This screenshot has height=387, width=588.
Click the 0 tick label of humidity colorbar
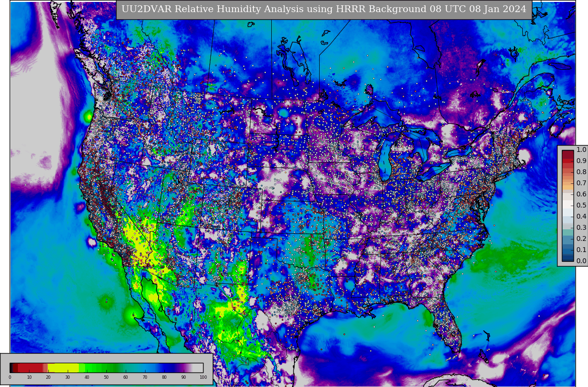pyautogui.click(x=10, y=377)
